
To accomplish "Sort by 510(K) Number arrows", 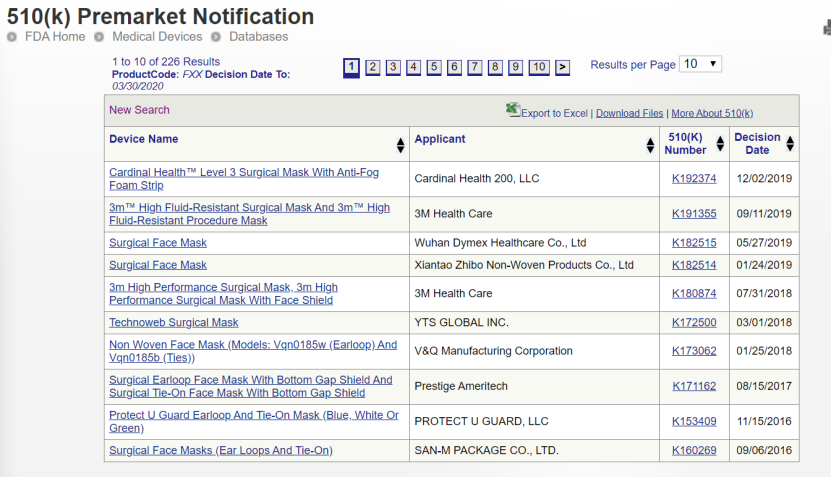I will pyautogui.click(x=720, y=144).
